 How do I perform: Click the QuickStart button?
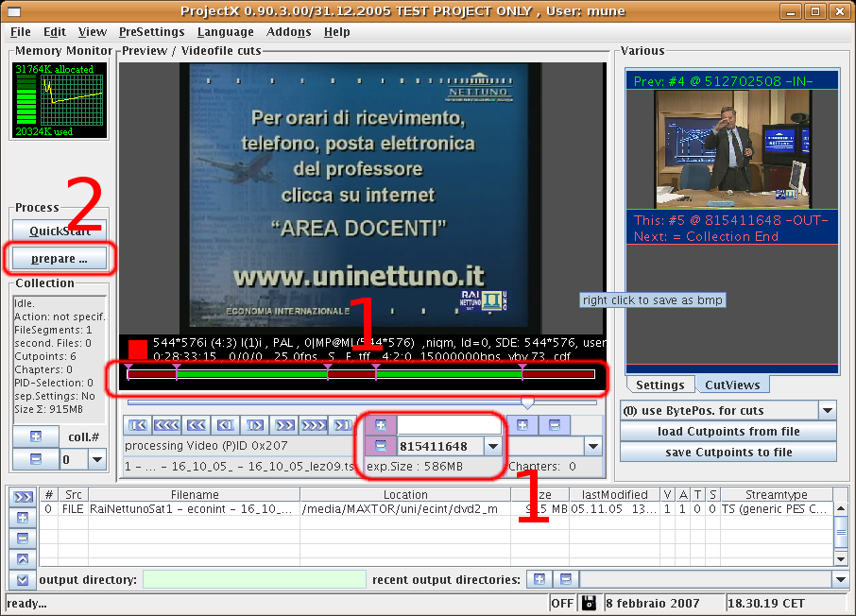tap(60, 231)
